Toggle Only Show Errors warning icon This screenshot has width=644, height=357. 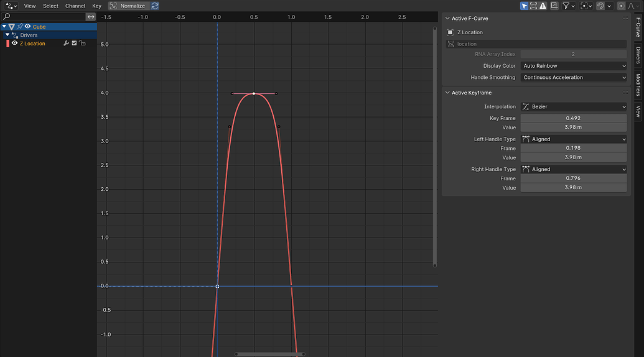543,6
